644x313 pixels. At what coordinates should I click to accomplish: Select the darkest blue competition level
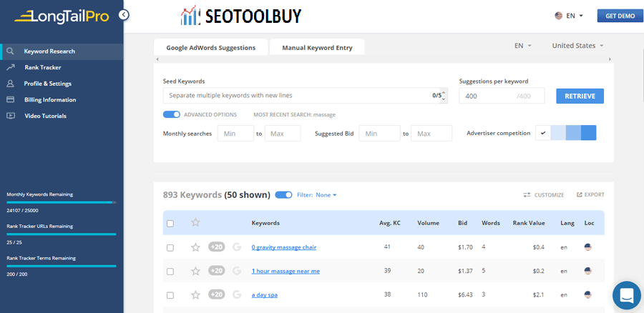(589, 133)
